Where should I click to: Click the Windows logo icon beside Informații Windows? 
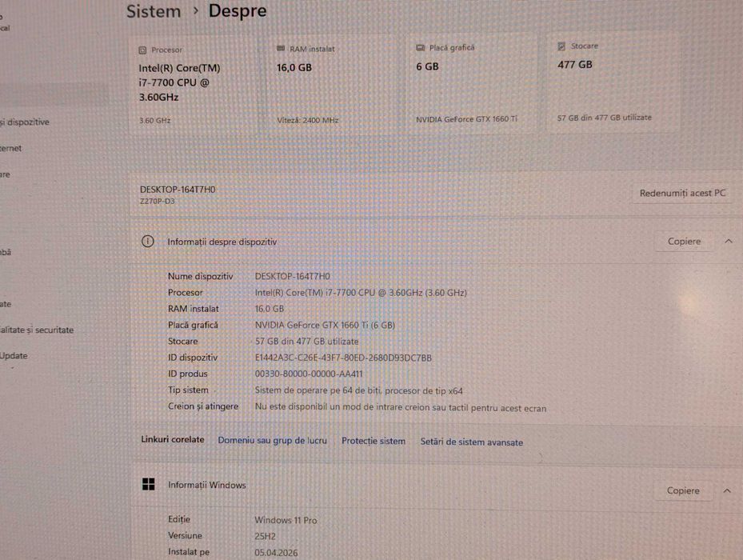(x=148, y=484)
